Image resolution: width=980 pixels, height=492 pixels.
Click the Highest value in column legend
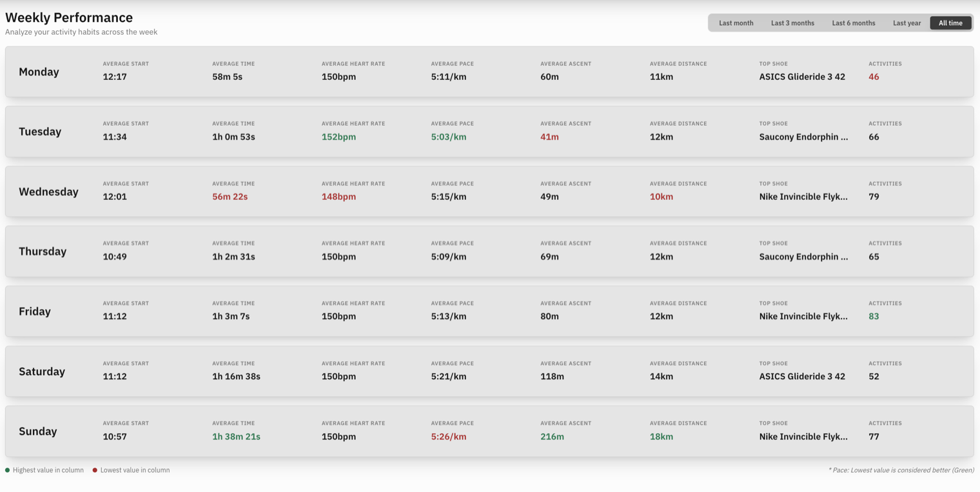pos(44,470)
